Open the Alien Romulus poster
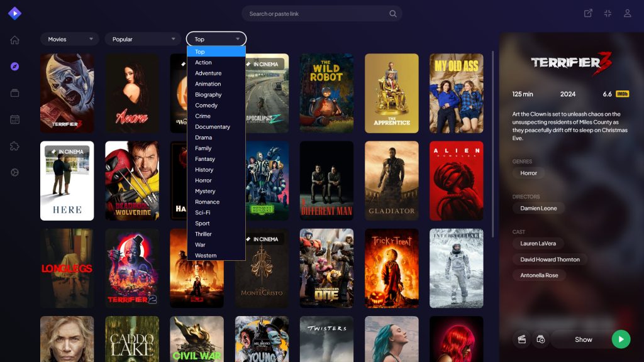 click(x=457, y=181)
